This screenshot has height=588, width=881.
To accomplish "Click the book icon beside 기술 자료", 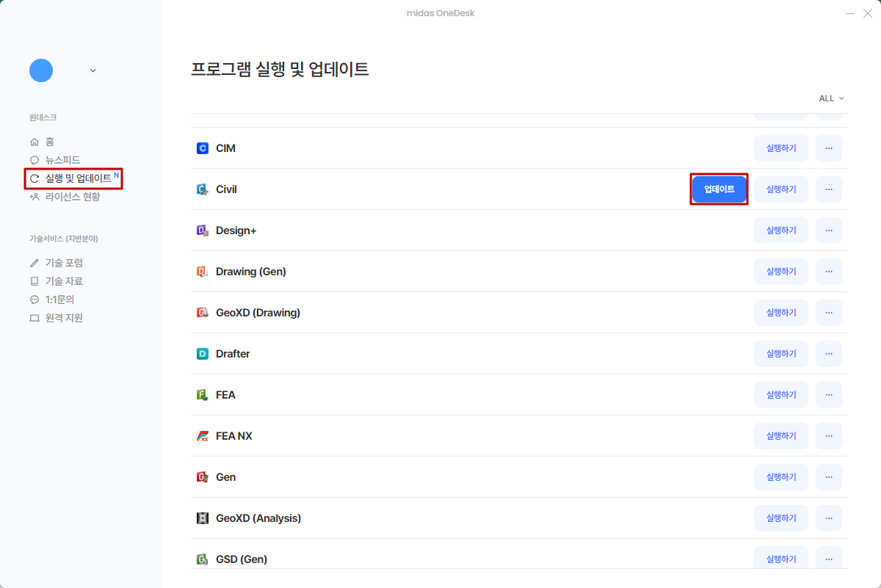I will (x=34, y=281).
